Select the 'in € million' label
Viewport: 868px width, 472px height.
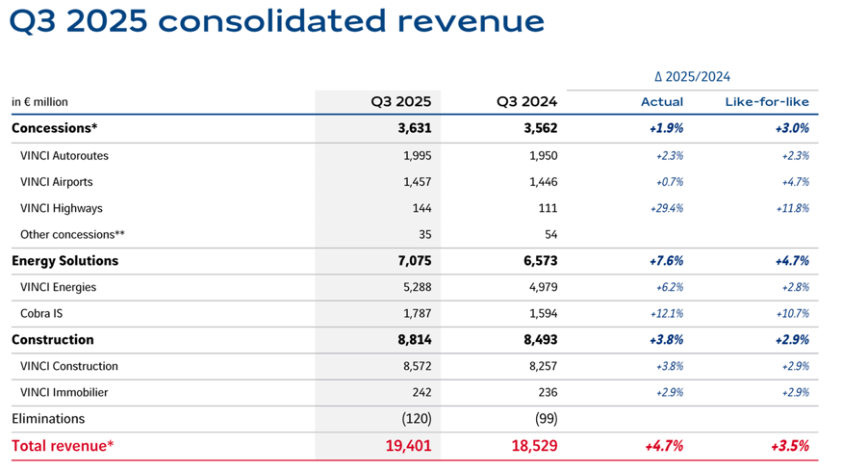(x=39, y=102)
